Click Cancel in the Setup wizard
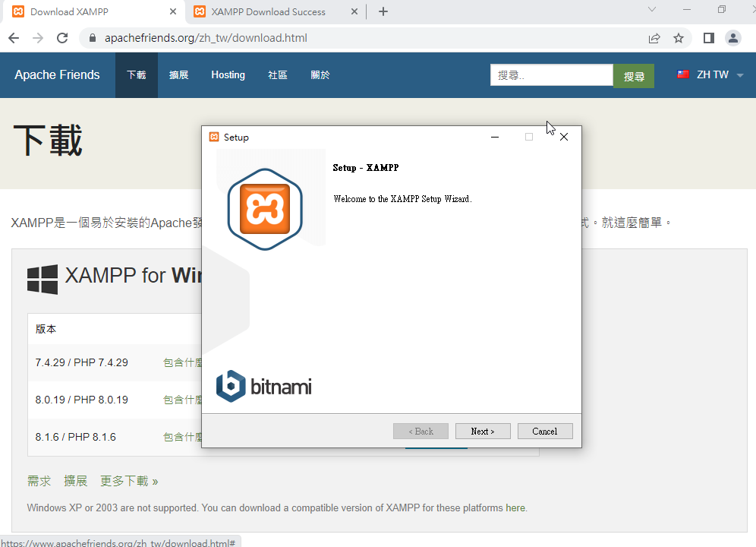 pos(545,431)
